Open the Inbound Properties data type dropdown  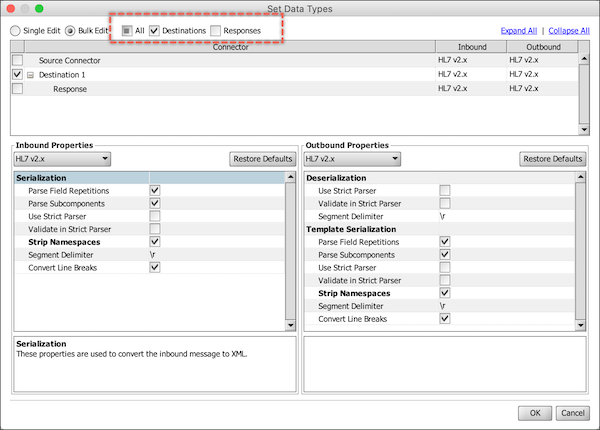[x=61, y=159]
